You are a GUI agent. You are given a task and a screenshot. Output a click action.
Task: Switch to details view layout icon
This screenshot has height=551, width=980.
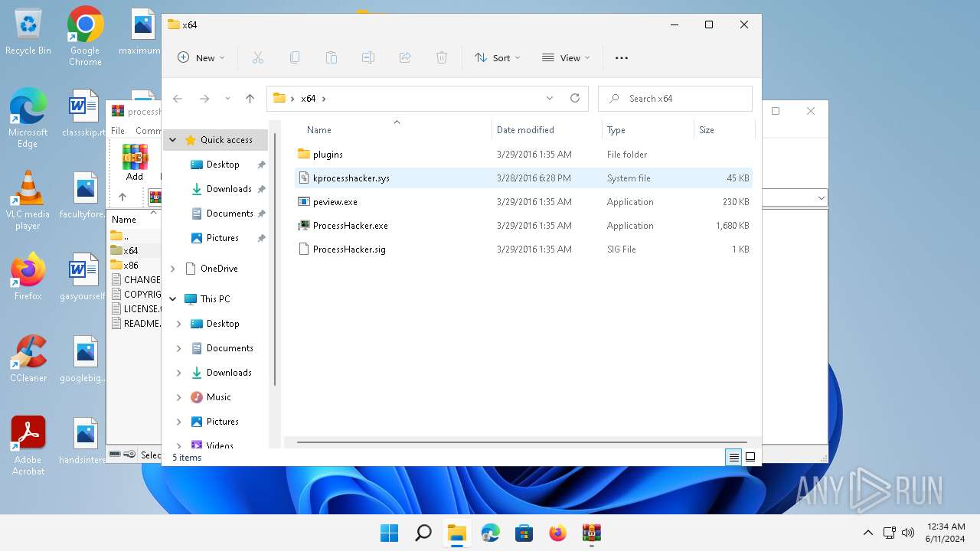[733, 457]
